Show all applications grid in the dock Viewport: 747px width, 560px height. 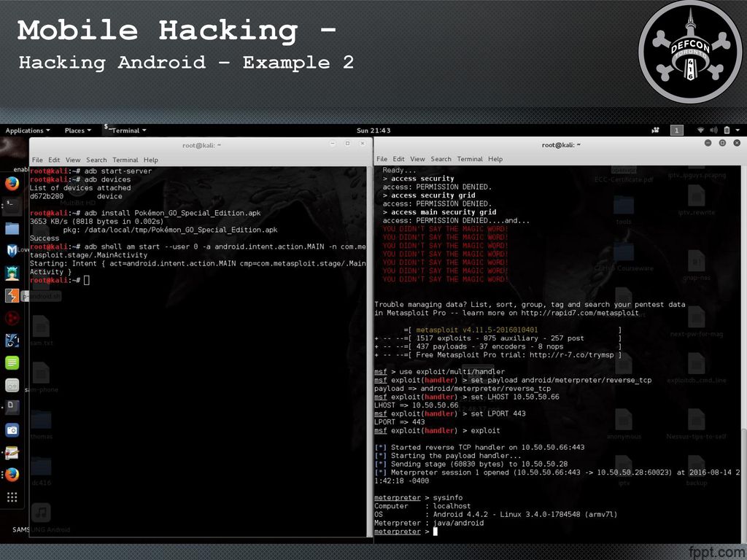[x=12, y=497]
